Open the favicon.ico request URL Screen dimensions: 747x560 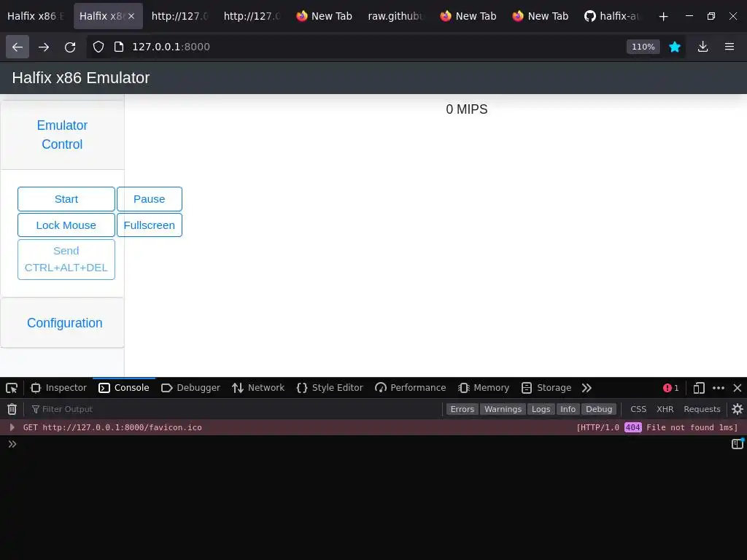(x=122, y=427)
